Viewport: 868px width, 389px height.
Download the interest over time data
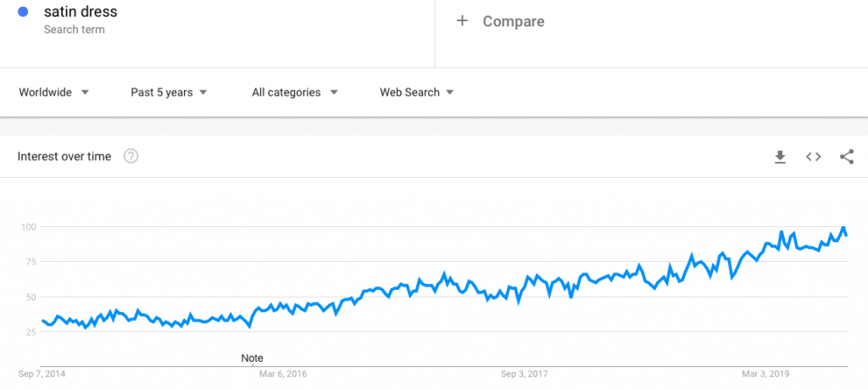tap(780, 157)
